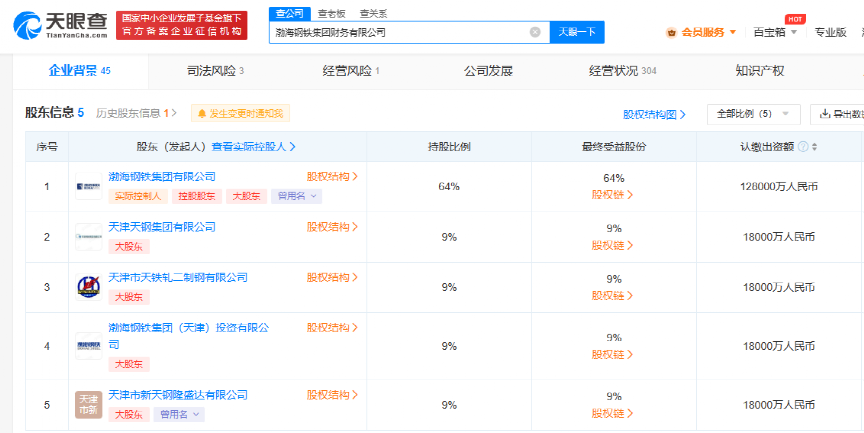Click 天津市新天钢隆盛达有限公司 logo
The image size is (864, 433).
point(89,405)
